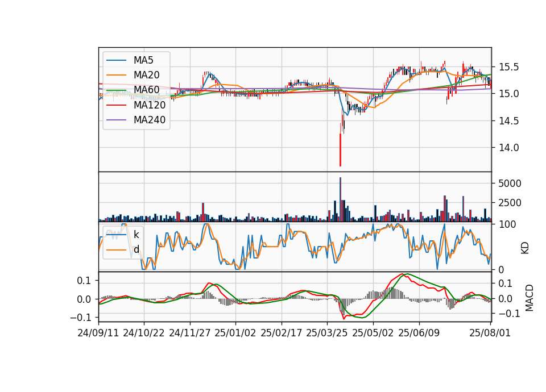Click the 25/01/02 date label
The height and width of the screenshot is (392, 546).
coord(235,333)
